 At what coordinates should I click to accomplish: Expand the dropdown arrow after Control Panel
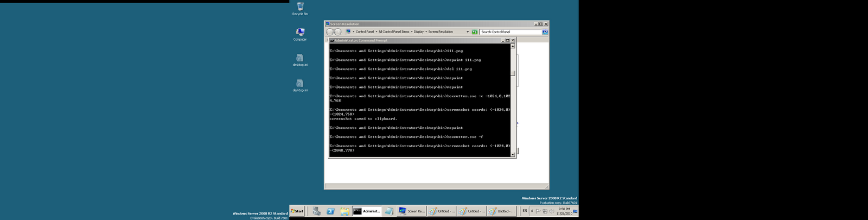pos(376,32)
